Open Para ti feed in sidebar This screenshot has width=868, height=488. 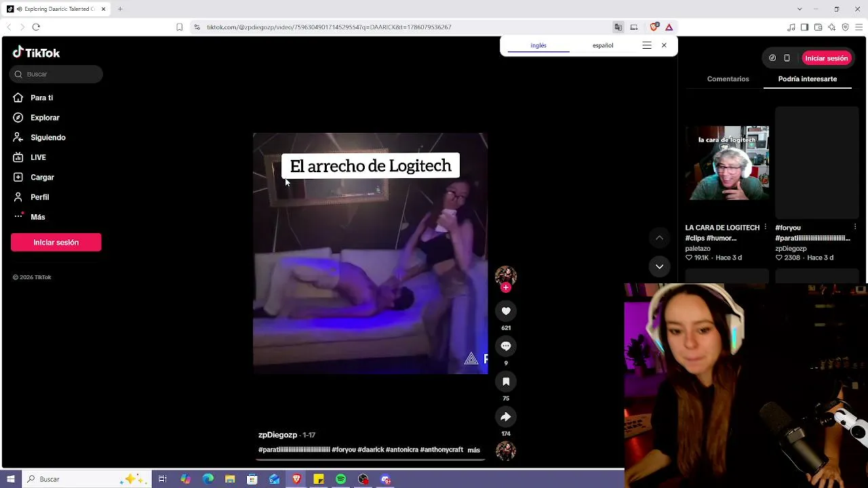[33, 98]
